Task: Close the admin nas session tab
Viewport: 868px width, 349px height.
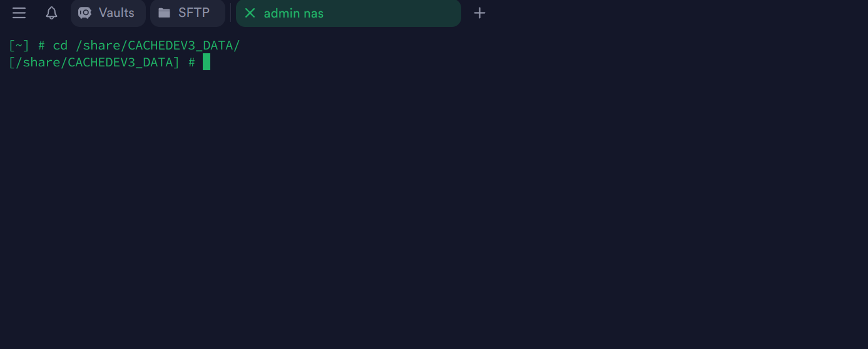Action: [x=250, y=13]
